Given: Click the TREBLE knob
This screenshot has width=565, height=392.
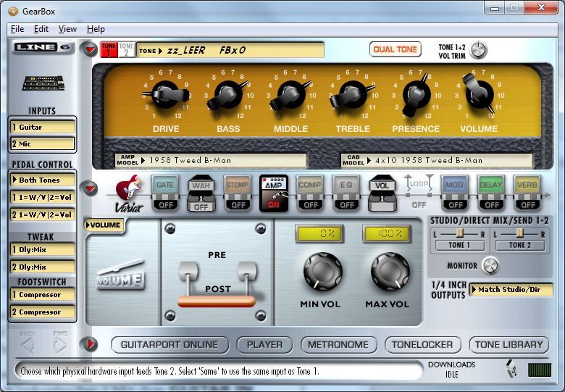Looking at the screenshot, I should (353, 95).
